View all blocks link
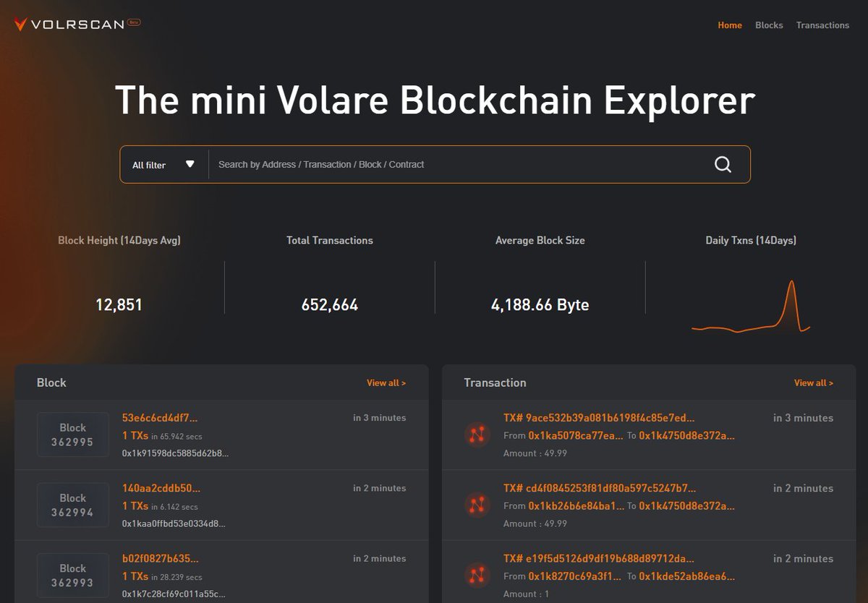 pos(386,382)
